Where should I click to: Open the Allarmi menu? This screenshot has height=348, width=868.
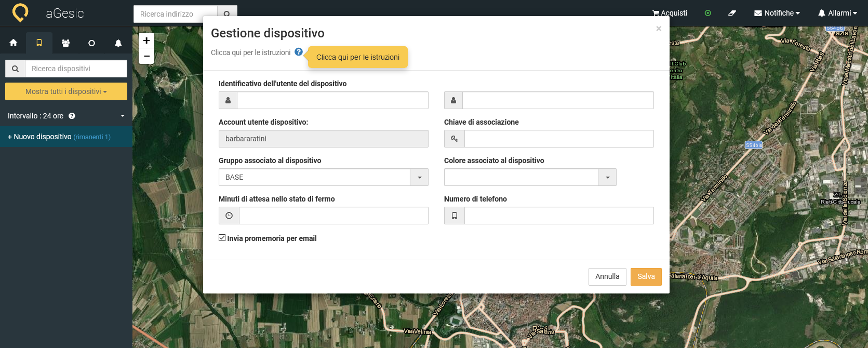pyautogui.click(x=837, y=13)
